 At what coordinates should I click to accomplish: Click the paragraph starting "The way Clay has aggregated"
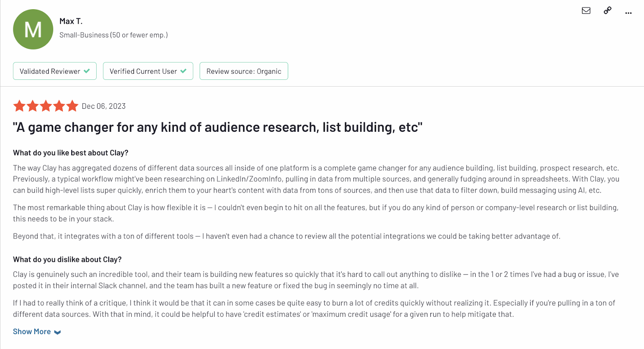(316, 179)
